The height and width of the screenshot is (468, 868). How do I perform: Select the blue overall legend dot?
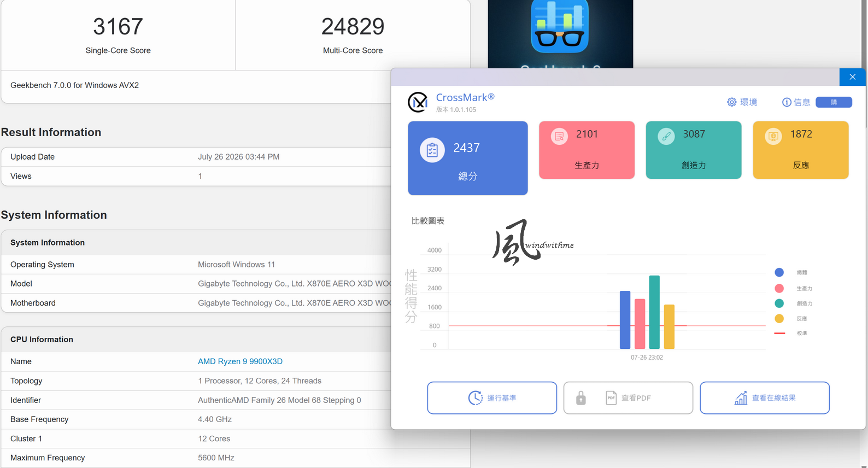tap(779, 272)
